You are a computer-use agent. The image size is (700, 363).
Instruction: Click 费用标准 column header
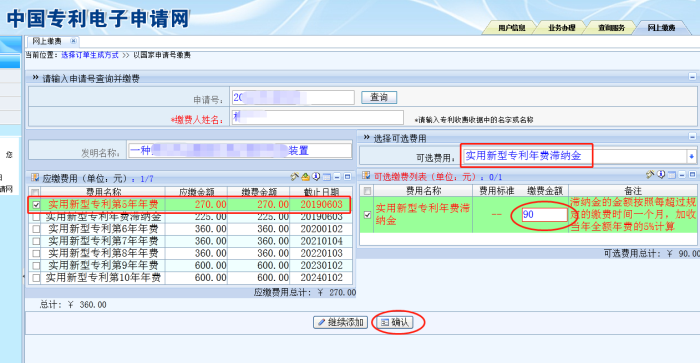(x=496, y=191)
